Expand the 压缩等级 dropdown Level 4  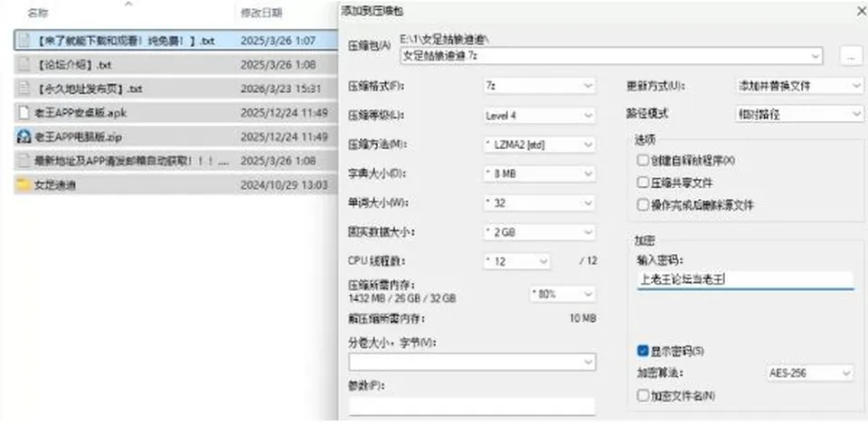point(540,116)
